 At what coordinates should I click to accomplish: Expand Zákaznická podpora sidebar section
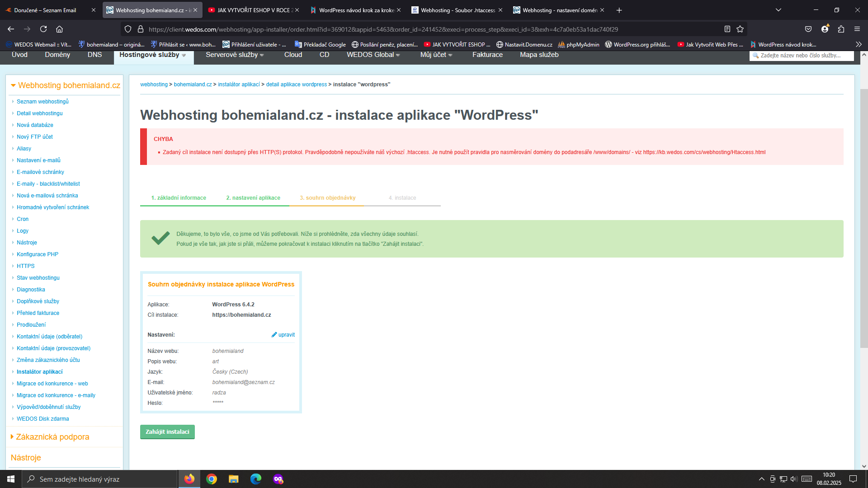tap(52, 437)
